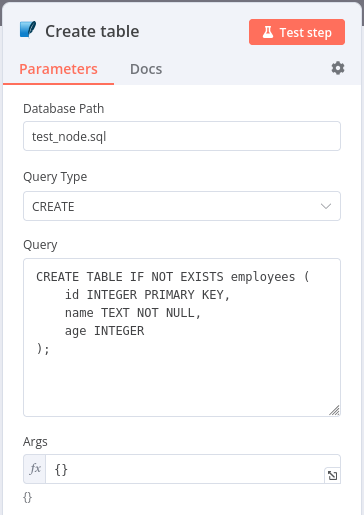The image size is (364, 515).
Task: Click the Query textarea resize handle
Action: coord(334,410)
